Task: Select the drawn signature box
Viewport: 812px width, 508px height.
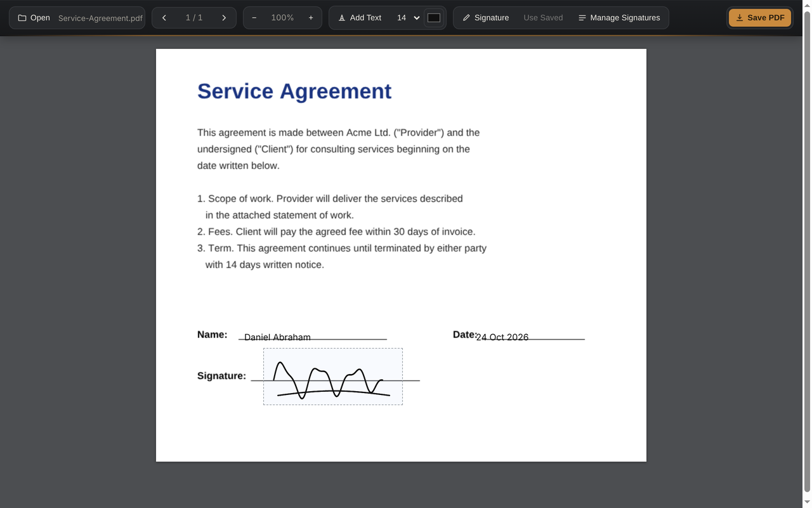Action: coord(333,377)
